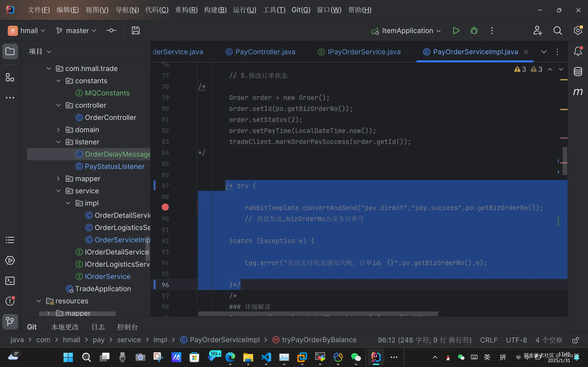Open the 重构(R) menu
The width and height of the screenshot is (588, 367).
[186, 10]
